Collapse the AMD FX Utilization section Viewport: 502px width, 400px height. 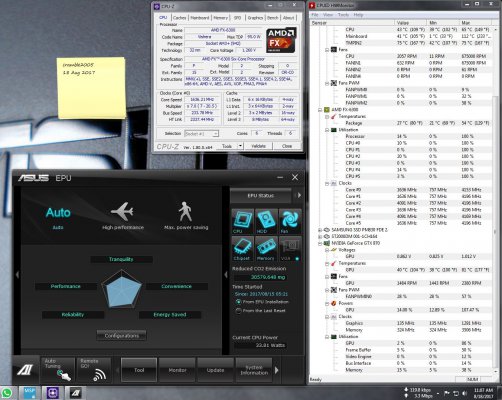pyautogui.click(x=327, y=130)
